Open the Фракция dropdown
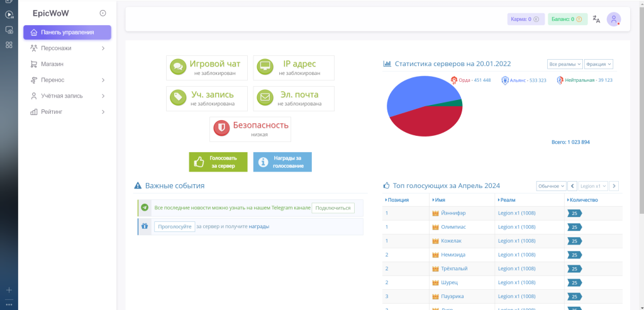 598,64
